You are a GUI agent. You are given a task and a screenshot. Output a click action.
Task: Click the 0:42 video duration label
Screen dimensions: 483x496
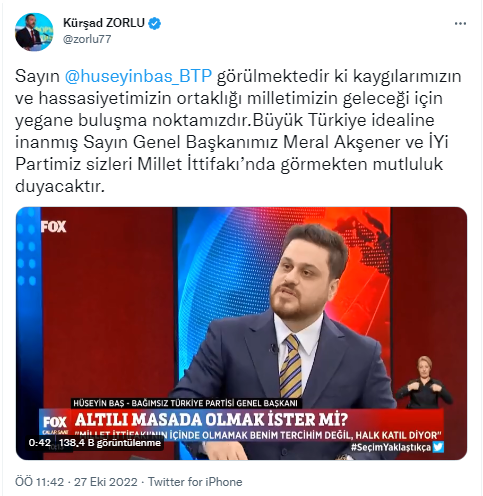point(40,443)
